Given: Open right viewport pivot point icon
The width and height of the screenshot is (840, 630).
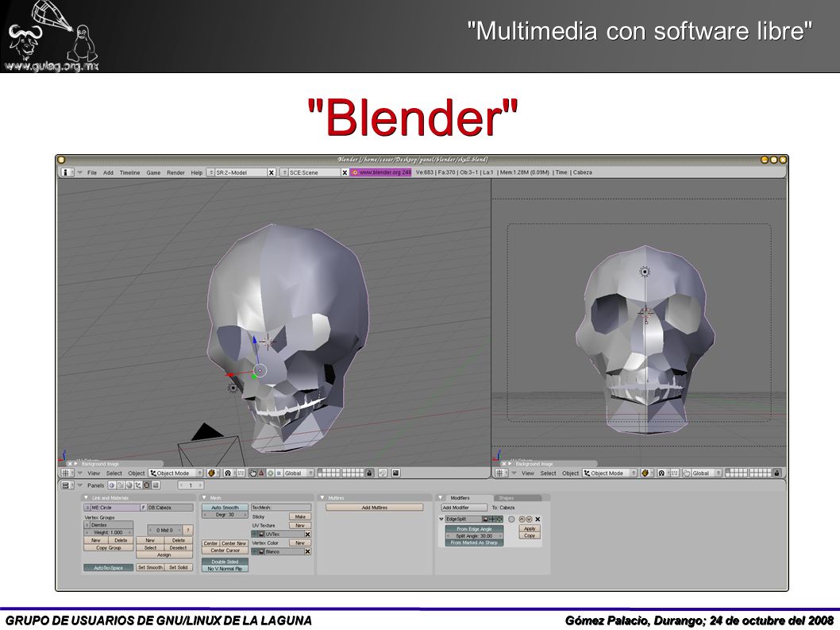Looking at the screenshot, I should (663, 473).
